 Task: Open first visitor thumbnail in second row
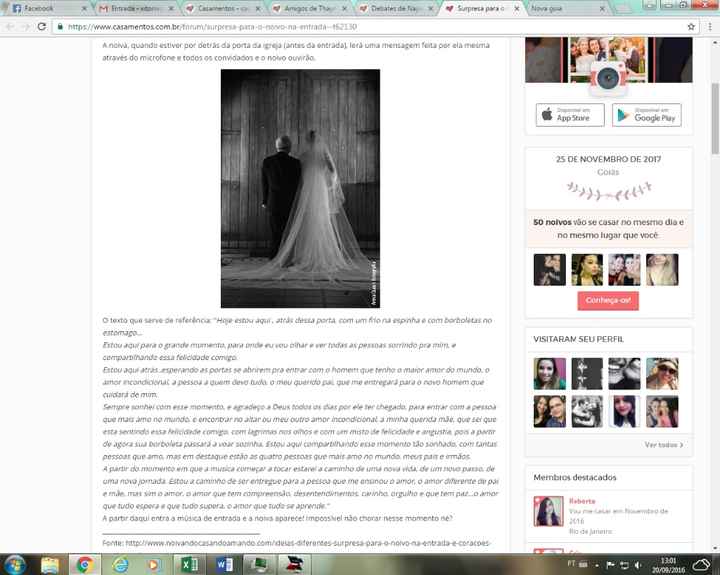tap(550, 412)
